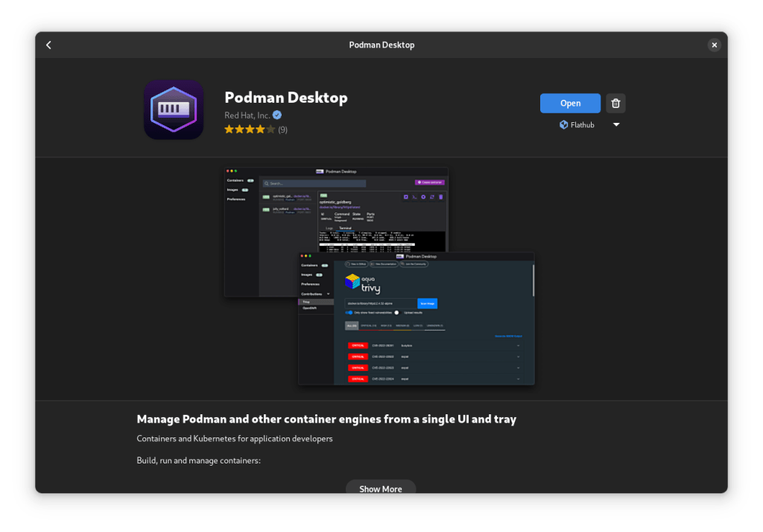Click the large Podman Desktop app icon
Viewport: 763px width, 532px height.
tap(174, 110)
